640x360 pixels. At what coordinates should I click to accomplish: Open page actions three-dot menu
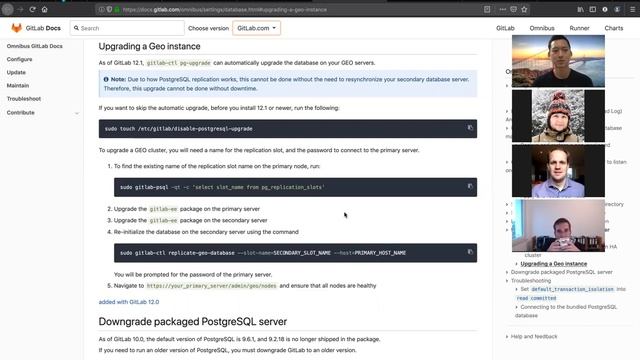pos(502,9)
